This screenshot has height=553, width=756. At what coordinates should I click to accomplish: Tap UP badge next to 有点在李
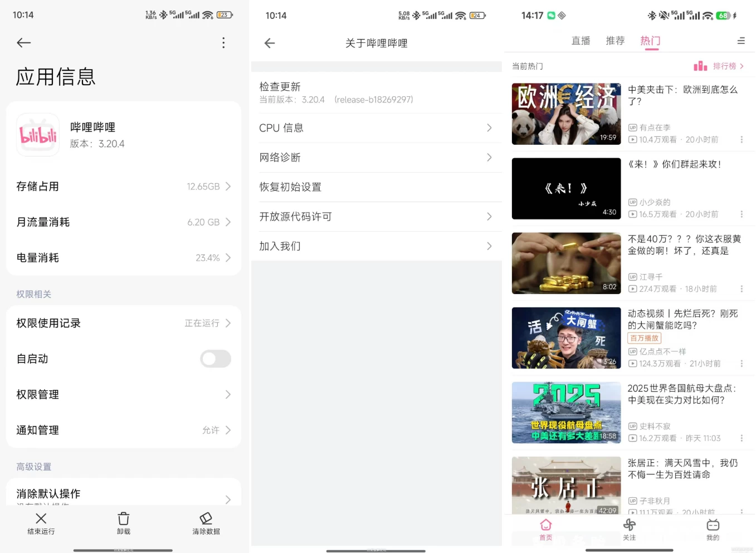632,128
